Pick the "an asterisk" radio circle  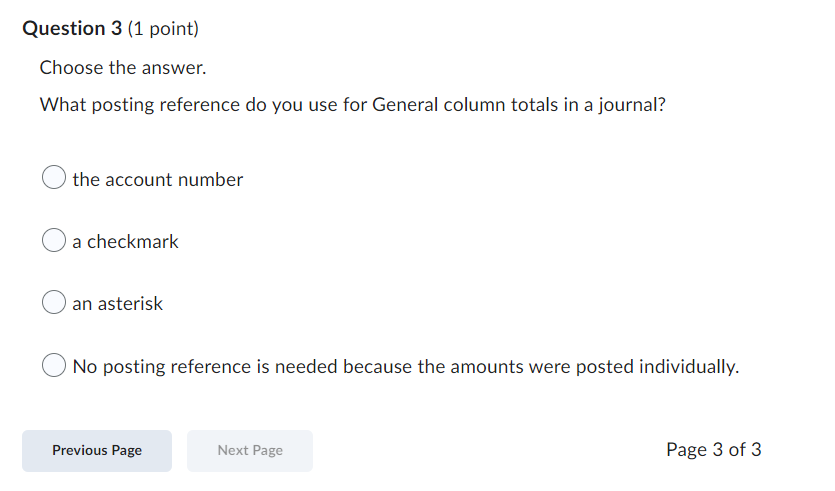[54, 303]
